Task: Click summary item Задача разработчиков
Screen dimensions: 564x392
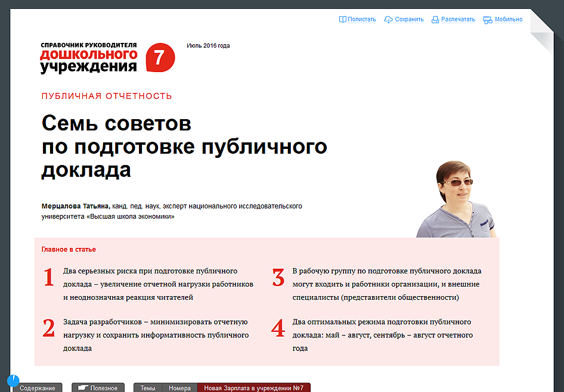Action: [156, 335]
